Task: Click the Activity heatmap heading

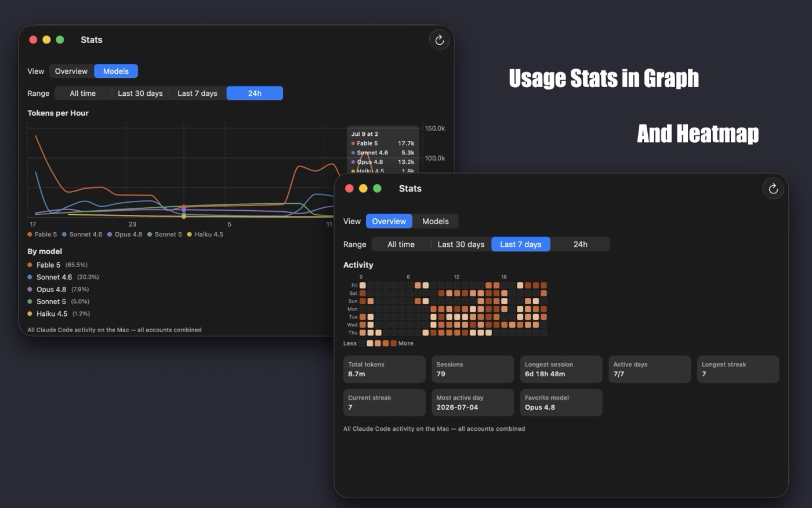Action: click(x=358, y=265)
